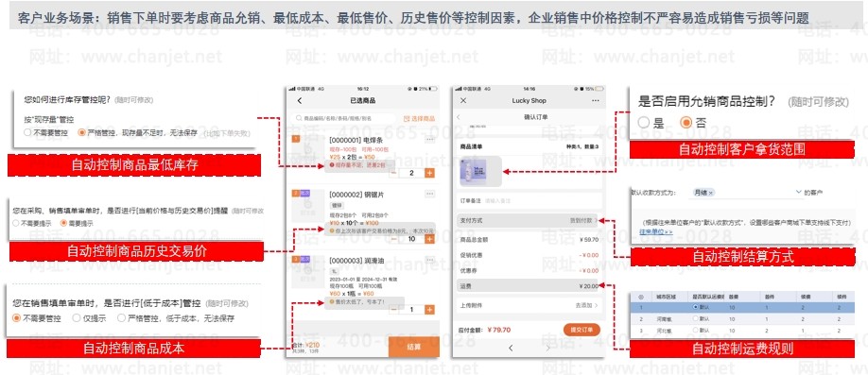Click settings icon in freight table header
This screenshot has width=868, height=375.
click(x=640, y=296)
